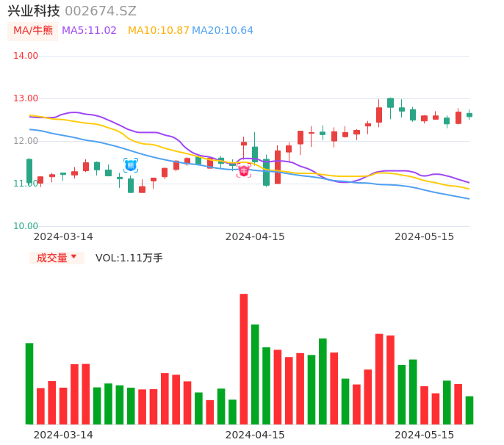Image resolution: width=504 pixels, height=445 pixels.
Task: Click the stock code 002674.SZ
Action: pos(101,11)
